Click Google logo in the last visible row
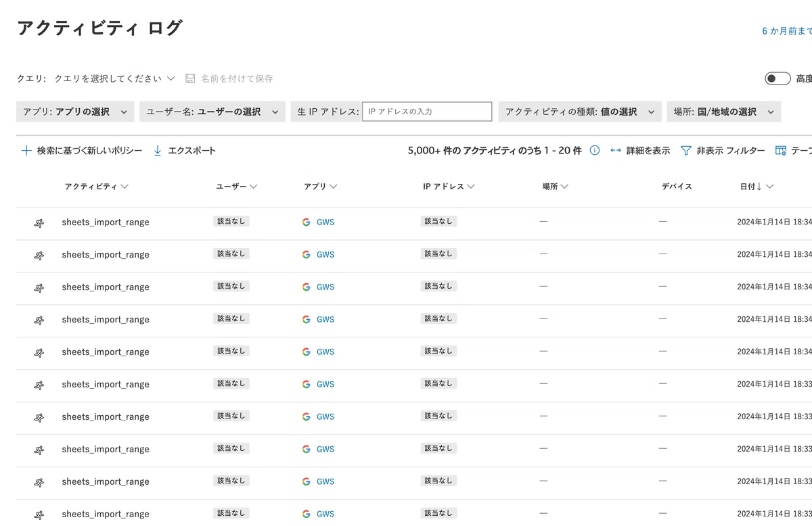This screenshot has height=526, width=812. (307, 514)
